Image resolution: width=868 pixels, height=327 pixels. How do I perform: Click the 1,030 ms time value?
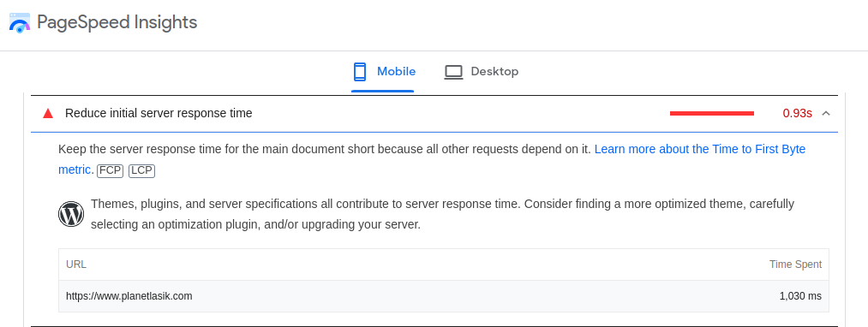[800, 296]
